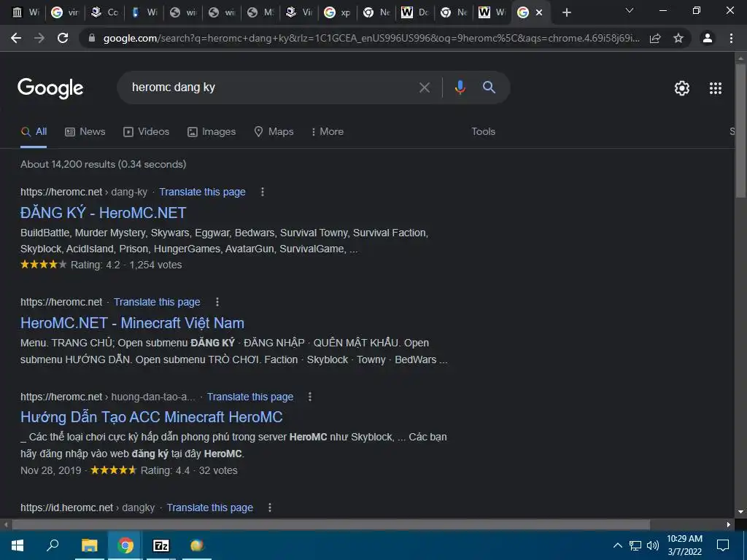
Task: Open File Explorer from the taskbar
Action: click(x=89, y=545)
